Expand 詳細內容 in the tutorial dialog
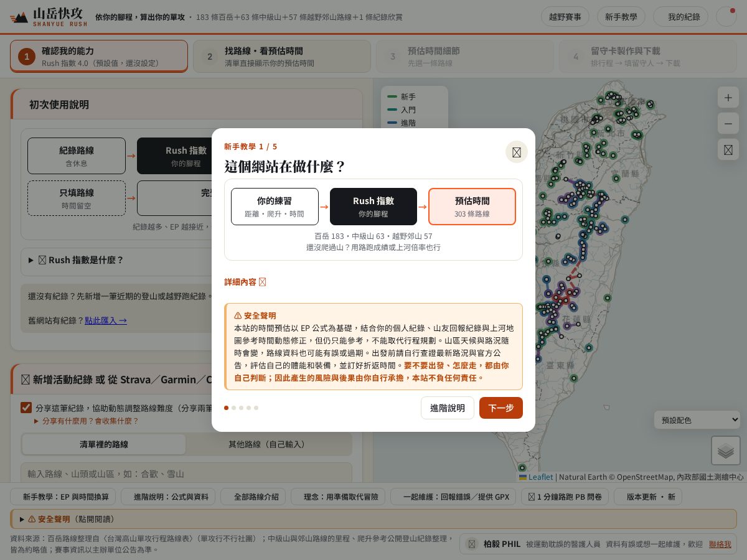Screen dimensions: 747x560 tap(245, 282)
